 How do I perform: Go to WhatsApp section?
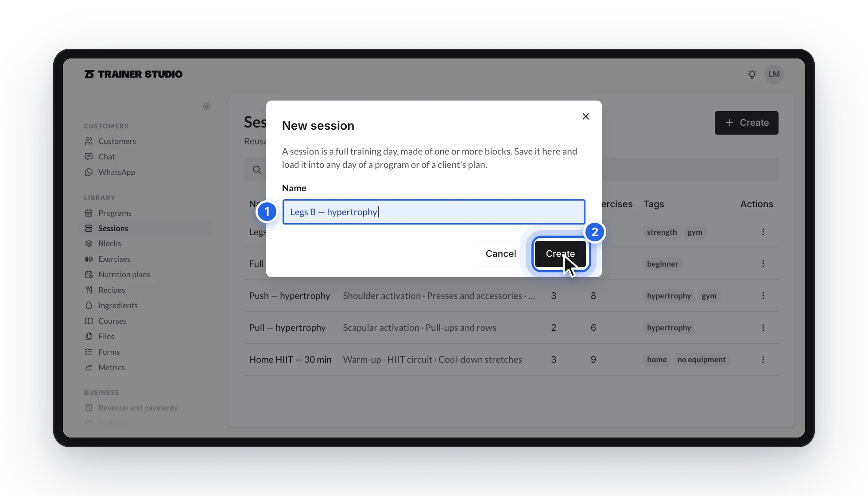116,172
